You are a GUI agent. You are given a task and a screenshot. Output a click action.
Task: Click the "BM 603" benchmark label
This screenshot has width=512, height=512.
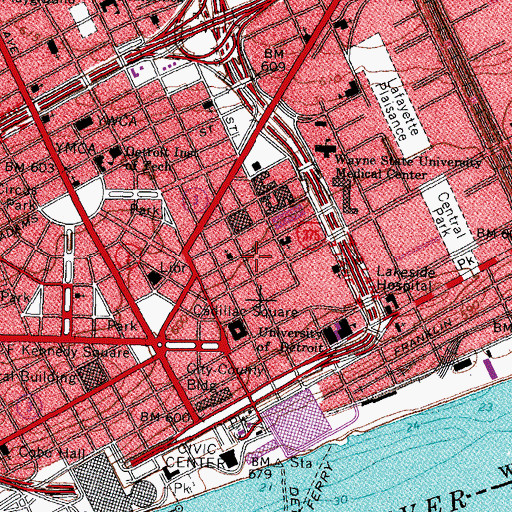(x=29, y=167)
